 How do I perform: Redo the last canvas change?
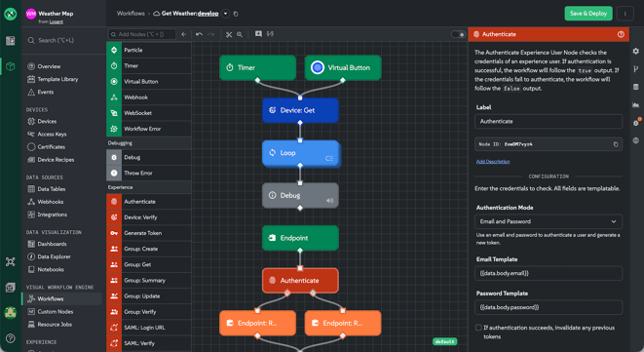pyautogui.click(x=211, y=34)
